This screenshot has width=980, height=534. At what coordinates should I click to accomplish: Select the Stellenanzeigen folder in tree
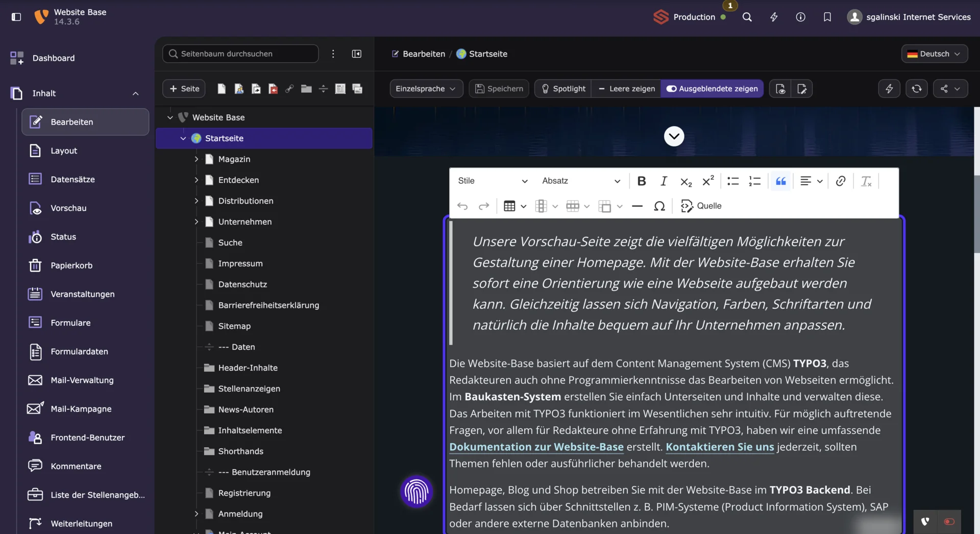[249, 389]
